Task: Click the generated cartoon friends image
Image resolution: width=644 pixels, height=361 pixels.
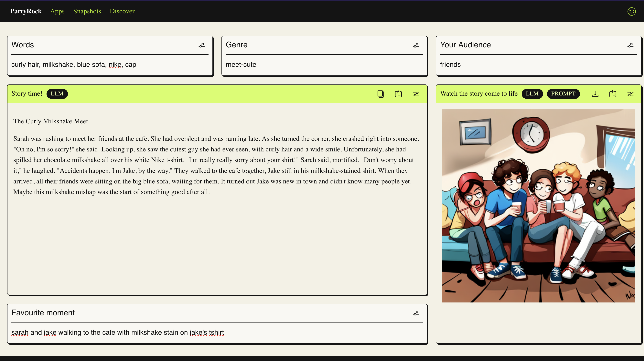Action: pyautogui.click(x=539, y=205)
